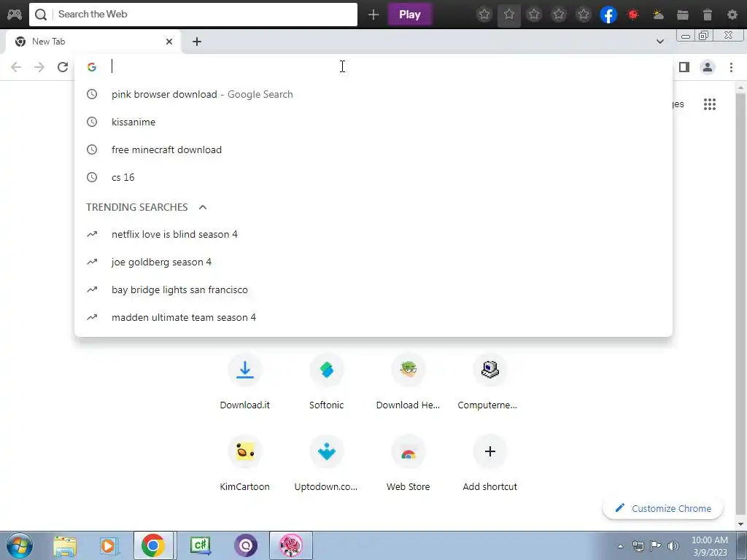Collapse the Trending Searches section
Image resolution: width=747 pixels, height=560 pixels.
pos(203,207)
